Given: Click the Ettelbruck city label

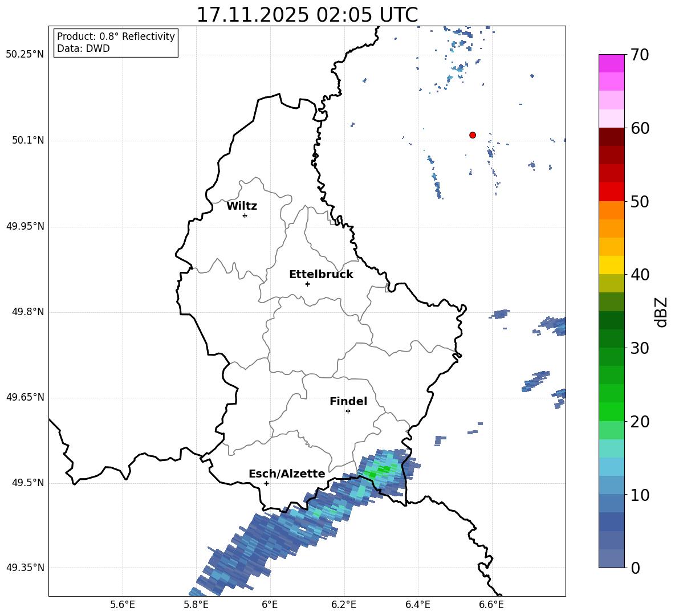Looking at the screenshot, I should tap(321, 275).
